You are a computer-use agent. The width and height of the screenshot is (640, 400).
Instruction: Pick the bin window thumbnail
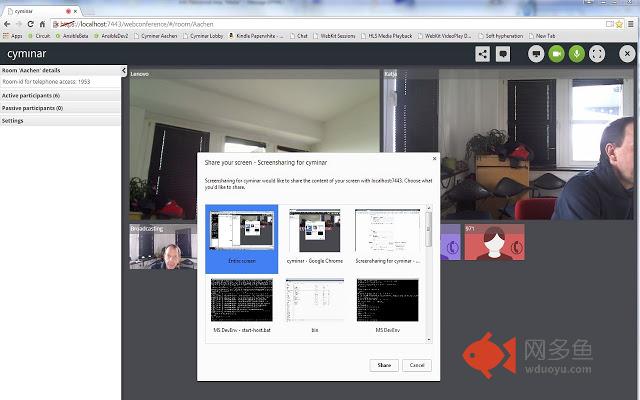(x=315, y=306)
